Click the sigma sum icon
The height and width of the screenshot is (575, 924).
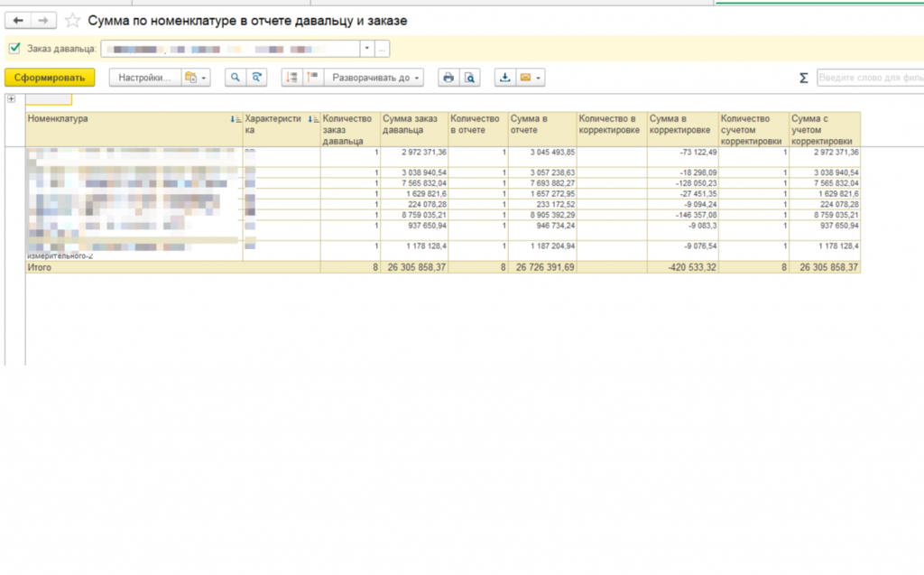click(x=803, y=78)
